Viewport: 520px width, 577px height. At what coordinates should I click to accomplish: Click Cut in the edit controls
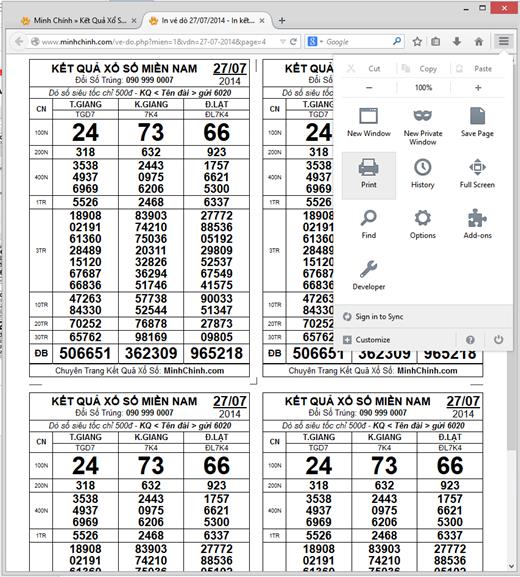tap(368, 68)
